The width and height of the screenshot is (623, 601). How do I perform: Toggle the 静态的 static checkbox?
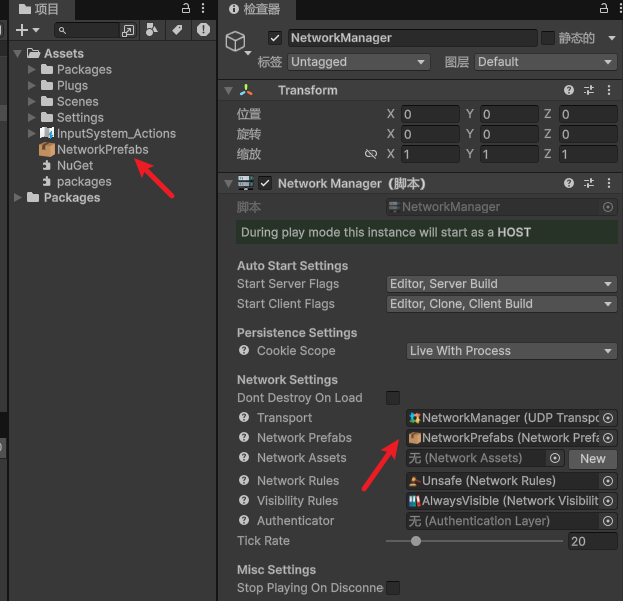(548, 38)
